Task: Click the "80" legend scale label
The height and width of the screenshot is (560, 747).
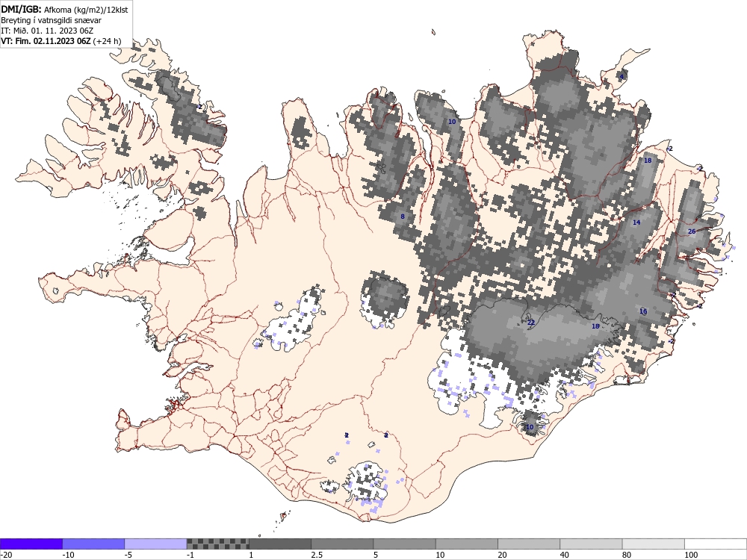Action: (627, 556)
